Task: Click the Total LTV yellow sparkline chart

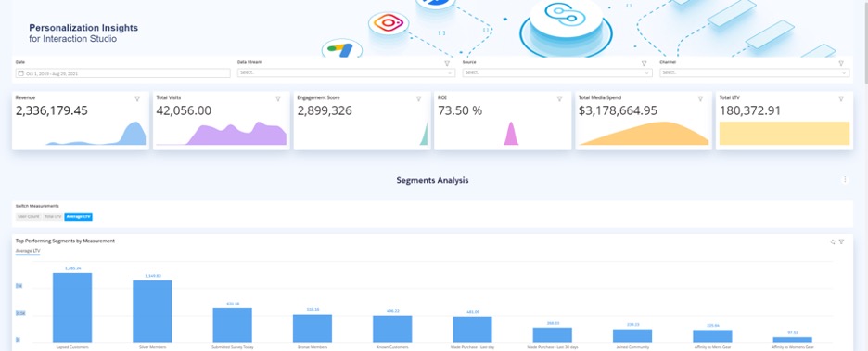Action: pos(785,134)
